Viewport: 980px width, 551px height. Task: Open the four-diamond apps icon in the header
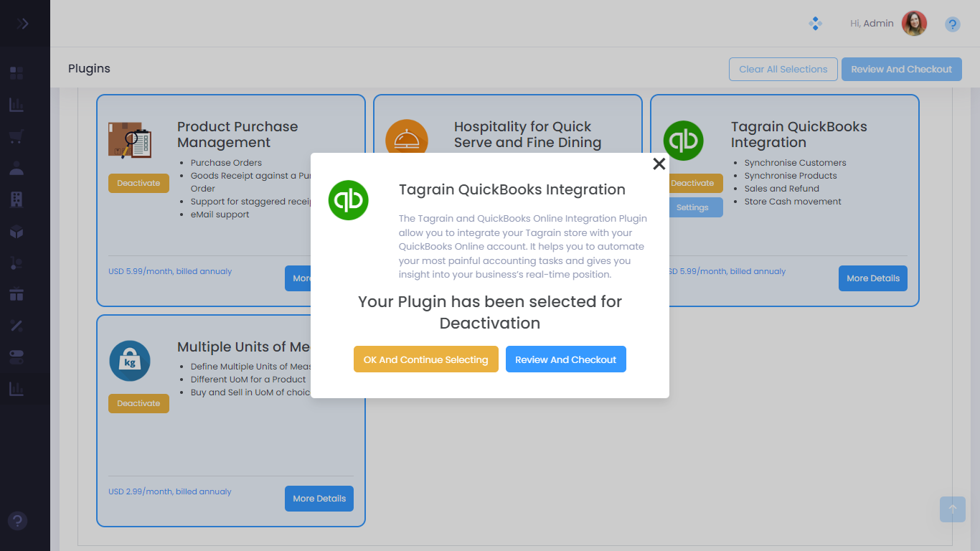815,24
